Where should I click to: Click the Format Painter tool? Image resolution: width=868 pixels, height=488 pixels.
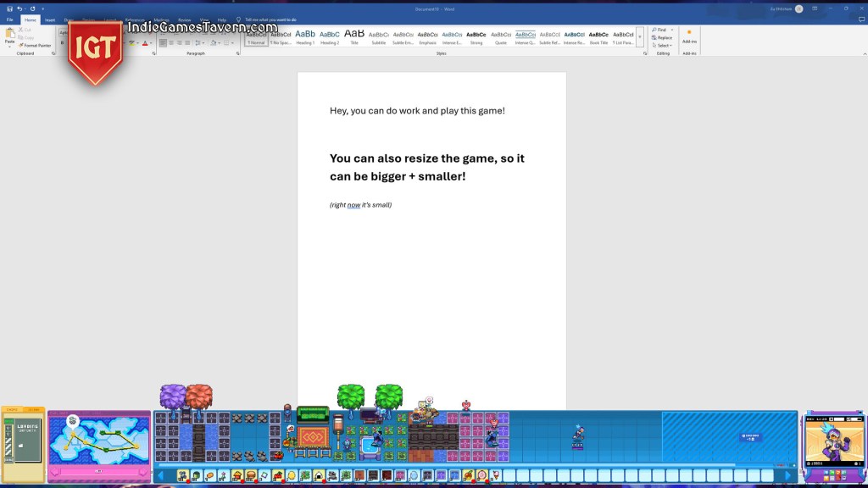[x=36, y=46]
